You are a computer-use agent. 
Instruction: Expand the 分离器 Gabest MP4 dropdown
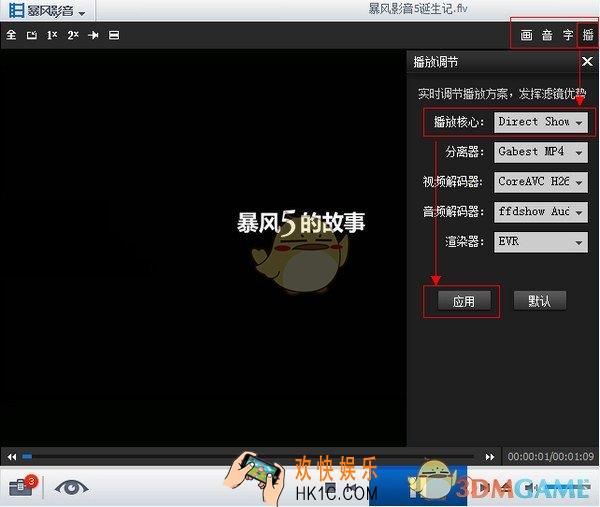(x=541, y=152)
